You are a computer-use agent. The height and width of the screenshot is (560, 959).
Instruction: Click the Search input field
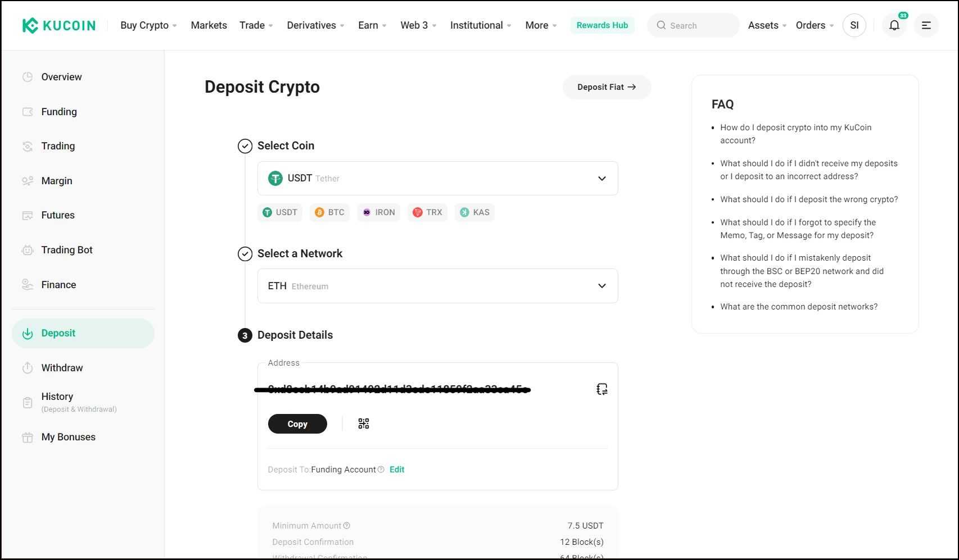[693, 25]
